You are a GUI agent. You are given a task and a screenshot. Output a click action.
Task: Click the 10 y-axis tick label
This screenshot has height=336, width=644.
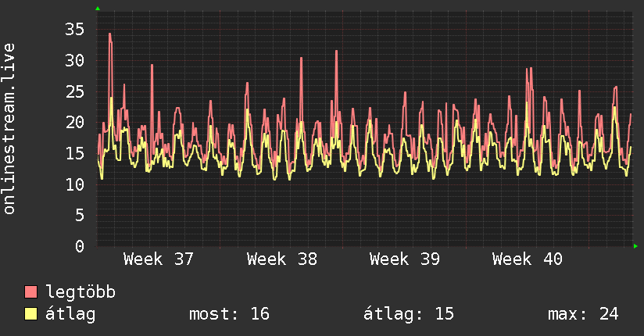74,185
